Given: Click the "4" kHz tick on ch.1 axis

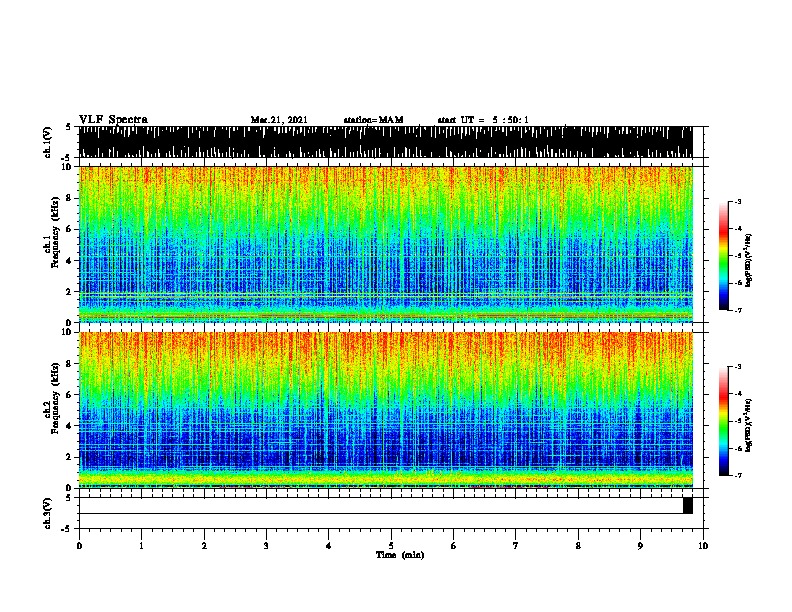Looking at the screenshot, I should click(x=70, y=261).
